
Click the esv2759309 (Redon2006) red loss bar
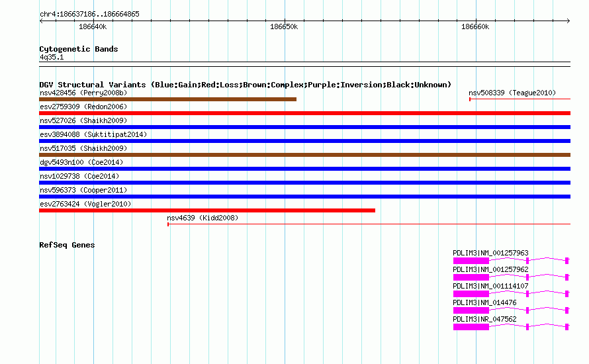[x=304, y=113]
